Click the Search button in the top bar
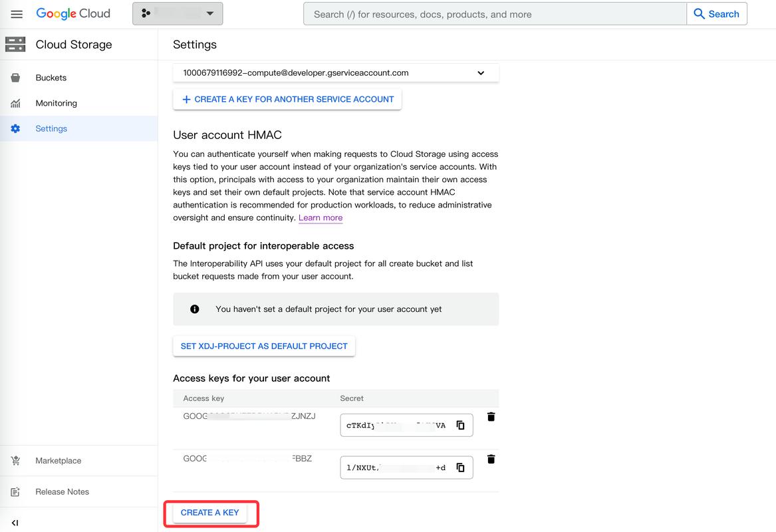The image size is (776, 532). coord(717,13)
